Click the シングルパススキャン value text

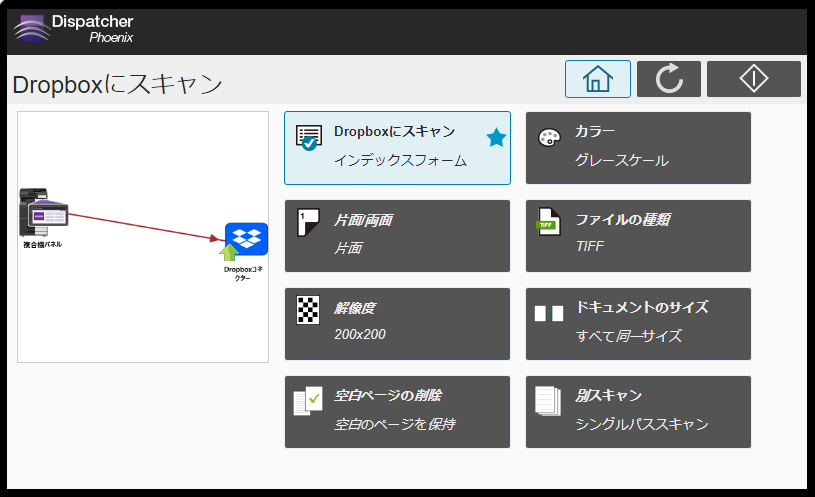click(x=642, y=424)
